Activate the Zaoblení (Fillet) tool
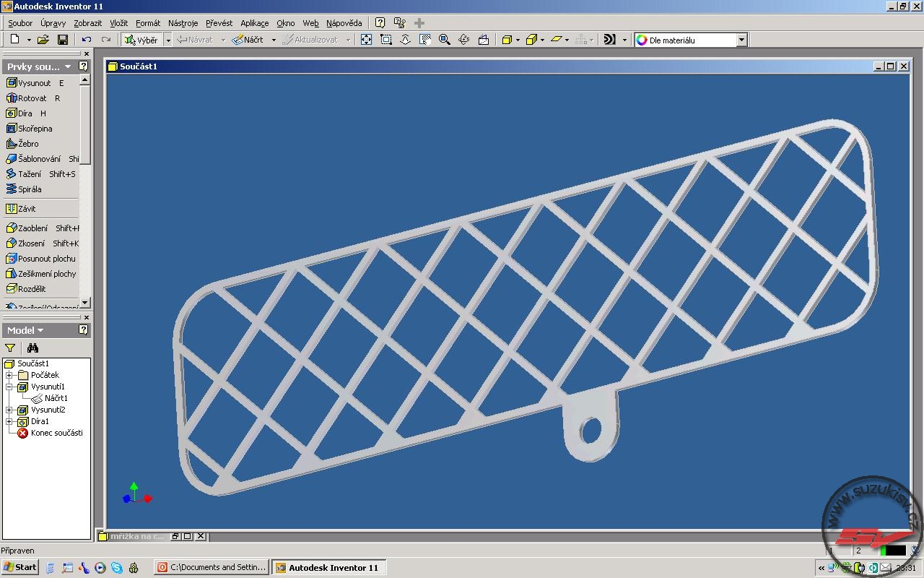Screen dimensions: 924x578 (32, 228)
